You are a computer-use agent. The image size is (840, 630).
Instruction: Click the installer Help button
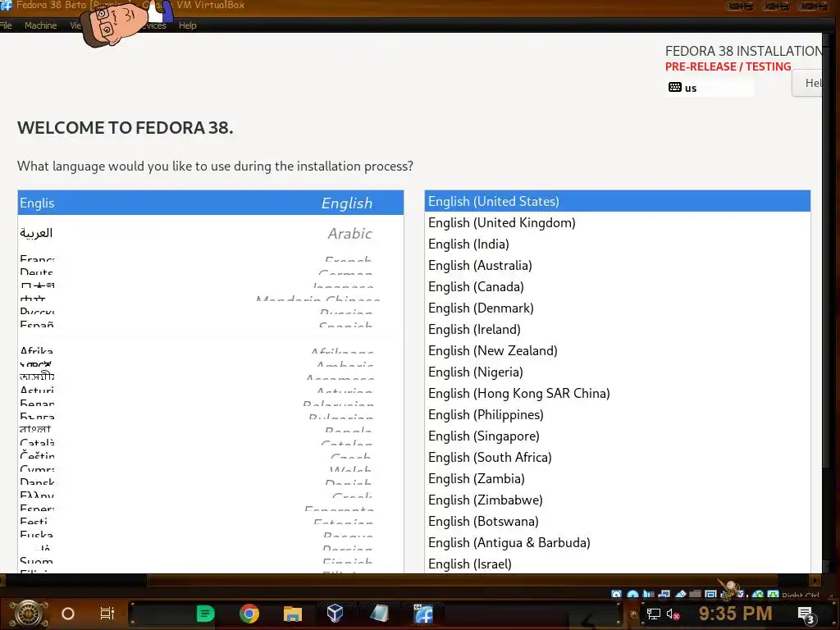(x=808, y=83)
